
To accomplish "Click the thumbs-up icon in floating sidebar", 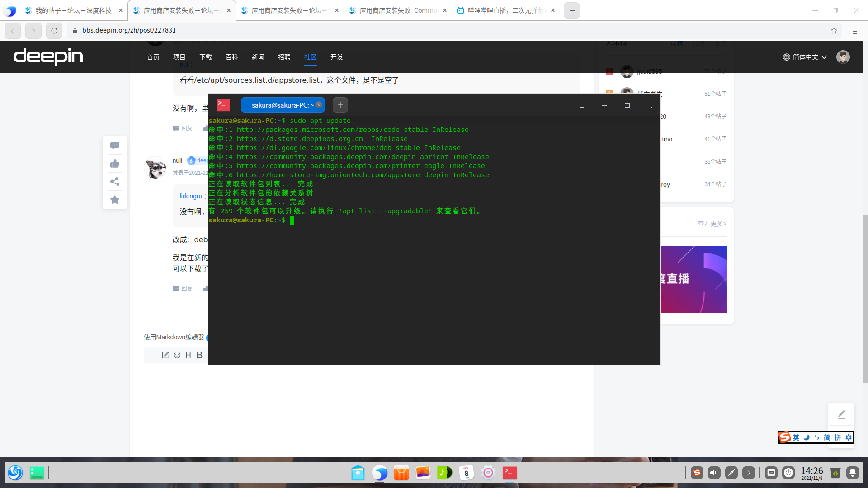I will [115, 164].
